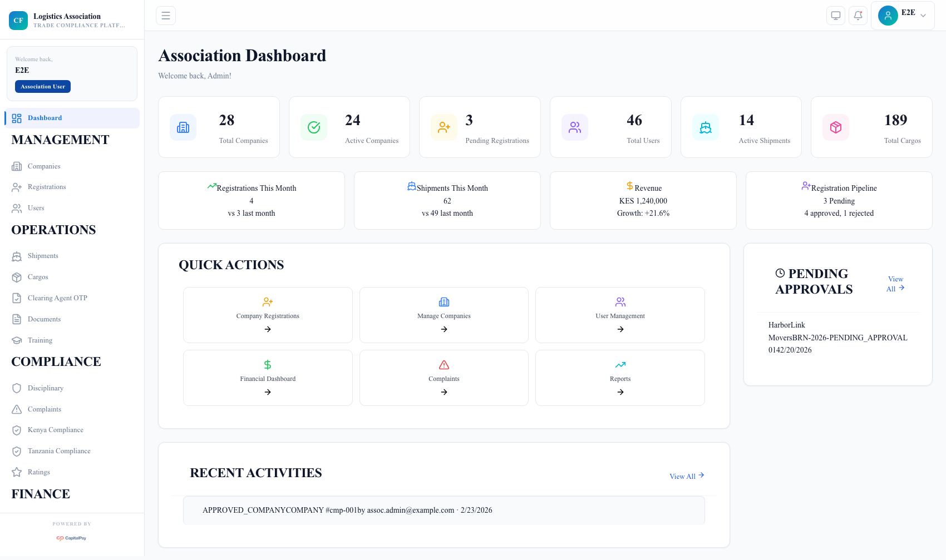The height and width of the screenshot is (560, 946).
Task: Click the monitor/display icon in top bar
Action: pos(835,15)
